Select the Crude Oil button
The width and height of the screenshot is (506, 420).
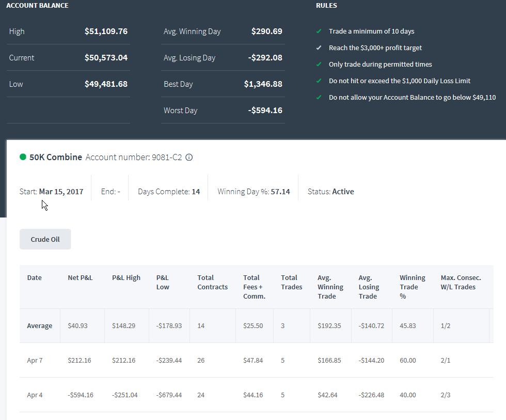point(45,239)
